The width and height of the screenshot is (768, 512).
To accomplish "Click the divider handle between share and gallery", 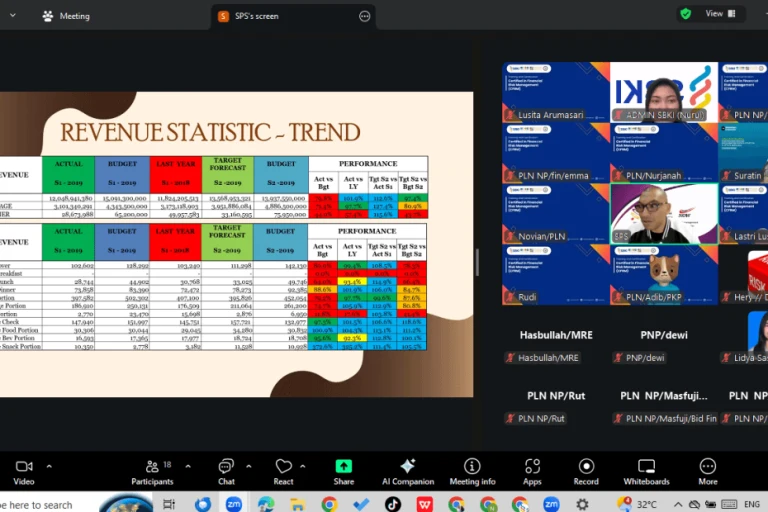I will click(477, 262).
